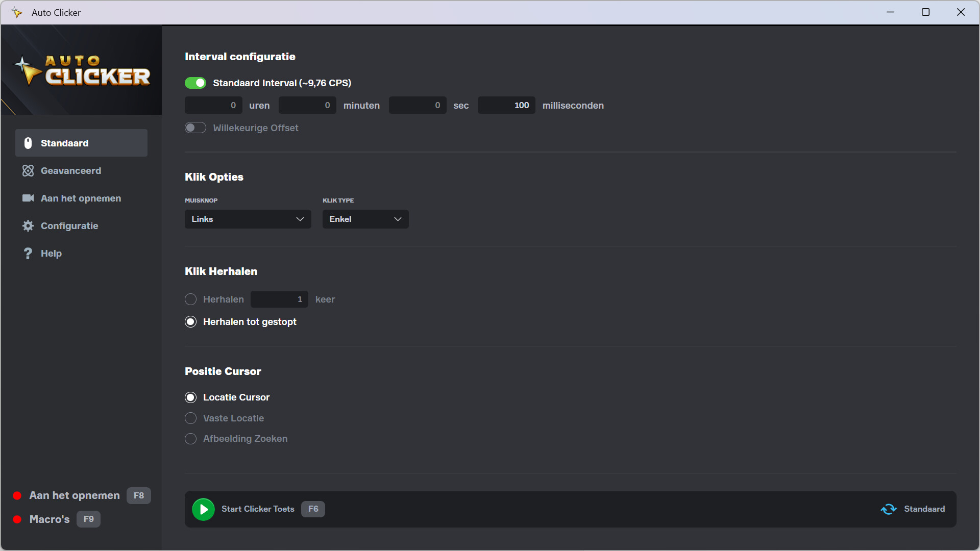Viewport: 980px width, 551px height.
Task: Enable the Willekeurige Offset toggle
Action: point(195,128)
